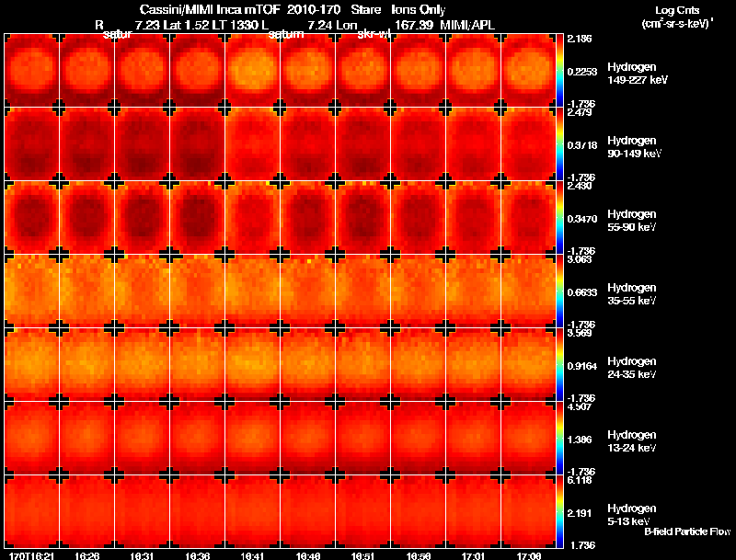This screenshot has height=560, width=736.
Task: Click the '16:26' time label
Action: (86, 555)
